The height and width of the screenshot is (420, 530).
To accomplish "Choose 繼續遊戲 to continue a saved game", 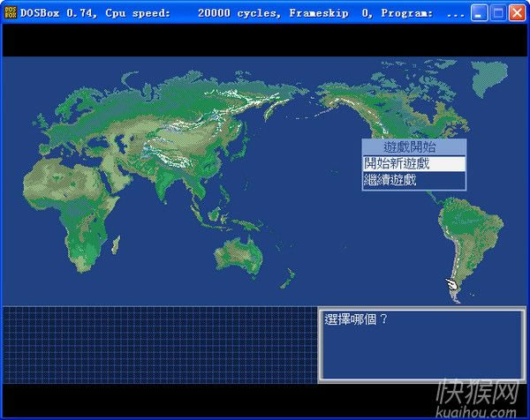I will pyautogui.click(x=413, y=180).
